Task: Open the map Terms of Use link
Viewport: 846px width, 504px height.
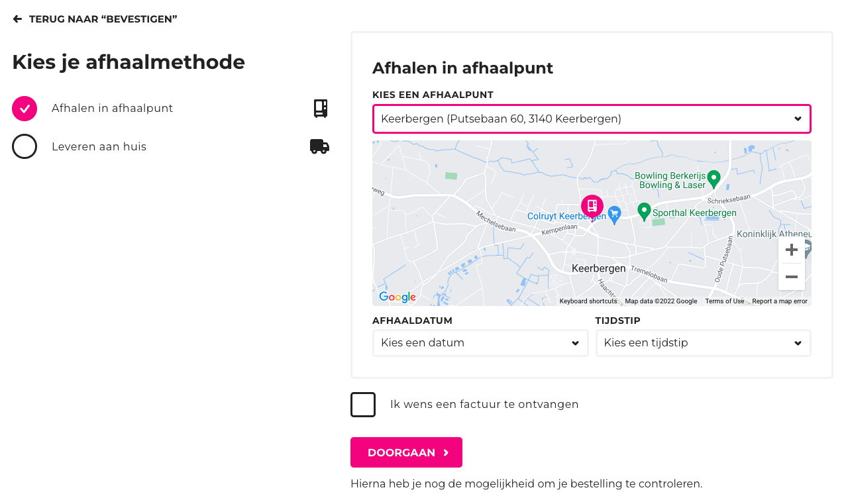Action: (x=724, y=301)
